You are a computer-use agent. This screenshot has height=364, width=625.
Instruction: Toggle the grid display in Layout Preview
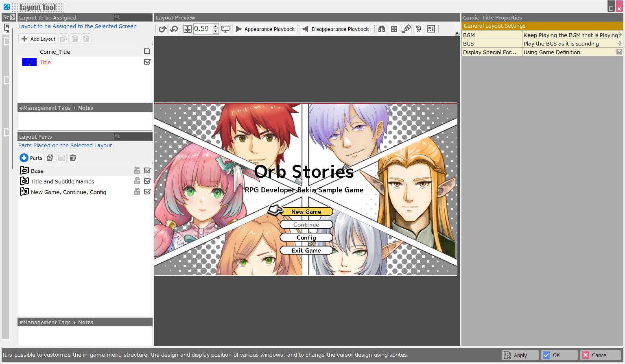393,29
